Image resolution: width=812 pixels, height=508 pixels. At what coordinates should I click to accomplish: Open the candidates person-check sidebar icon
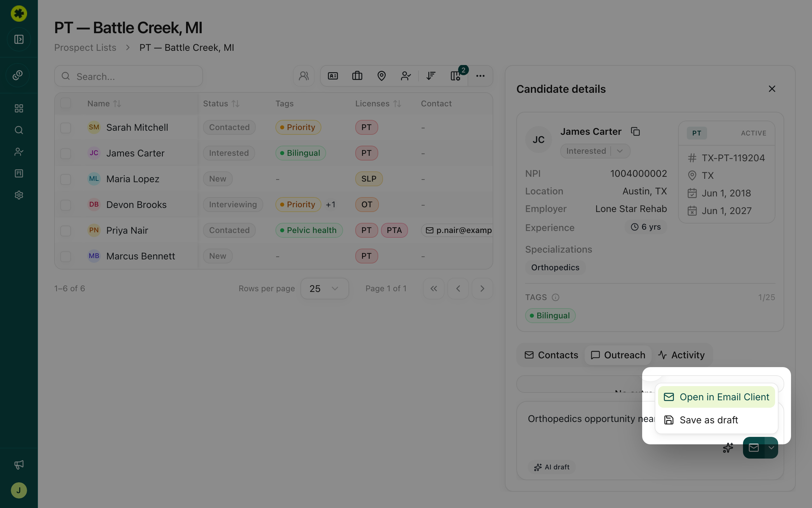click(19, 152)
